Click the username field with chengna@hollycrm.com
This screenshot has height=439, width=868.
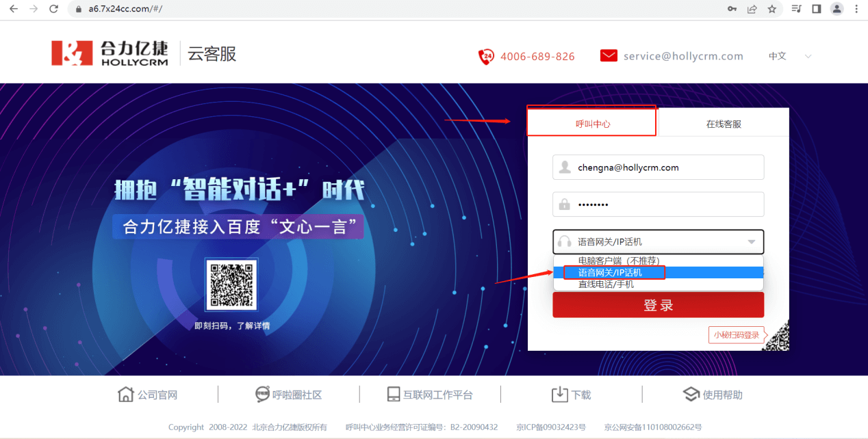tap(658, 168)
